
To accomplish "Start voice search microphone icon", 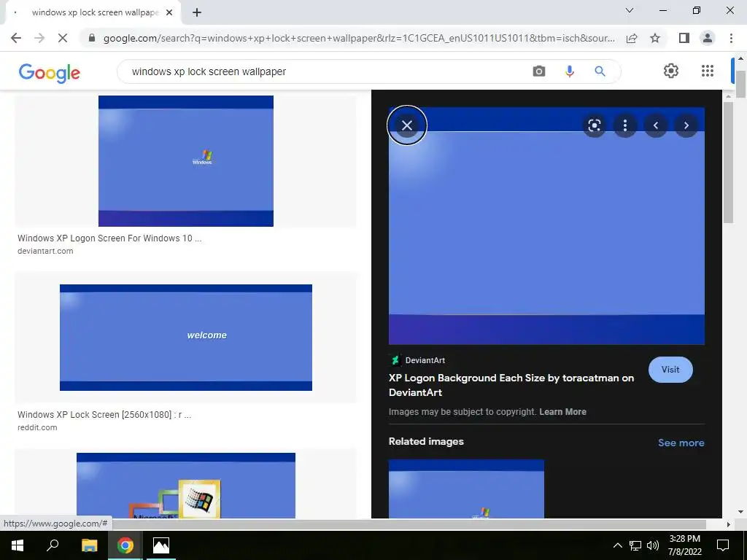I will [569, 71].
